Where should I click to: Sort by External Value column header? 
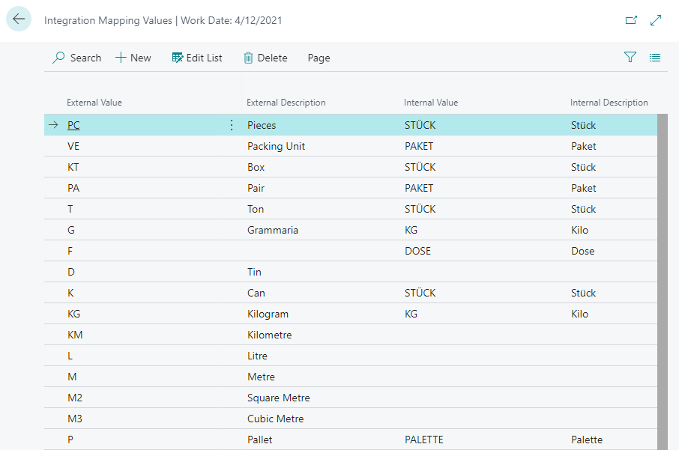[94, 103]
